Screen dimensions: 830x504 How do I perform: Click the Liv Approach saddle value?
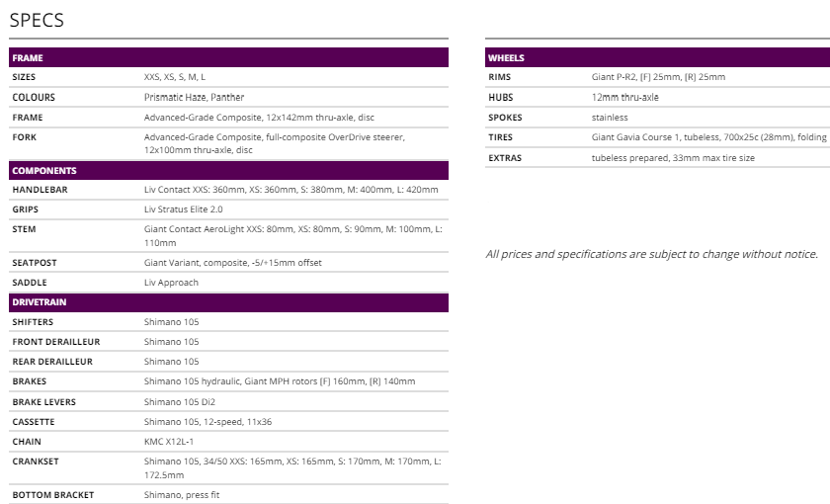tap(171, 283)
